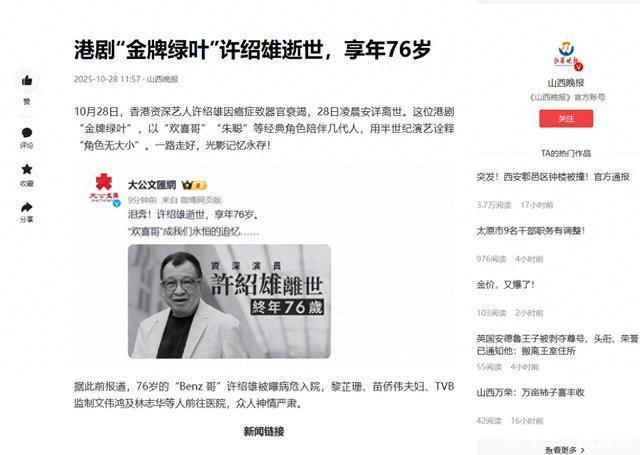
Task: Open article 太原市9名干部职务有调整
Action: point(530,231)
